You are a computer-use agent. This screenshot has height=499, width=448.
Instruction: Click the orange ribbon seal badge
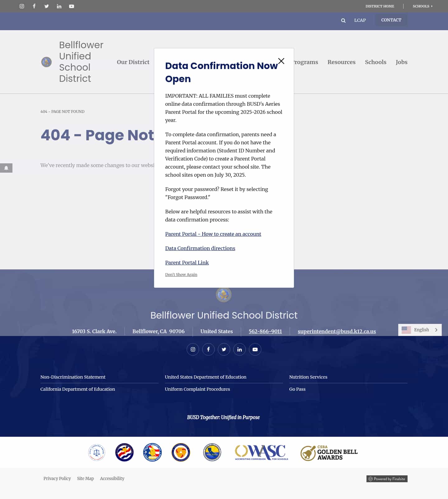tap(181, 452)
